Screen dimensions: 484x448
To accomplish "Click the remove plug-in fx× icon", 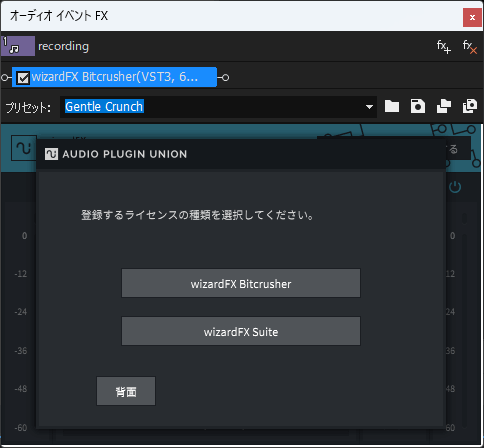I will 470,47.
